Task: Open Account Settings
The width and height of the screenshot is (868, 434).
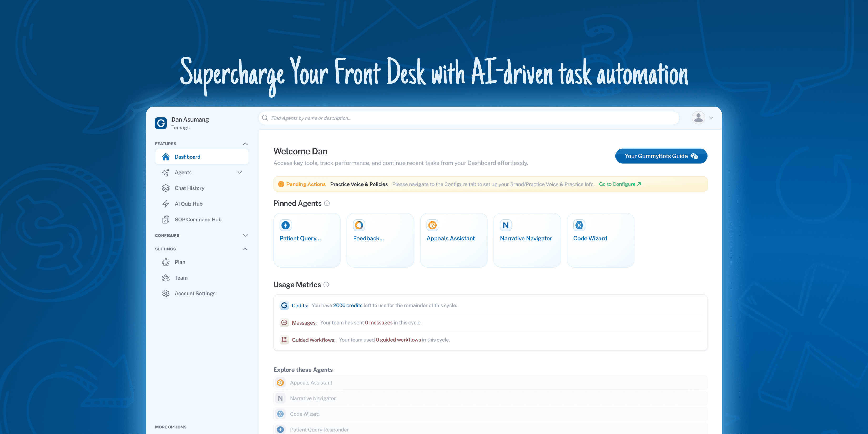Action: point(202,294)
